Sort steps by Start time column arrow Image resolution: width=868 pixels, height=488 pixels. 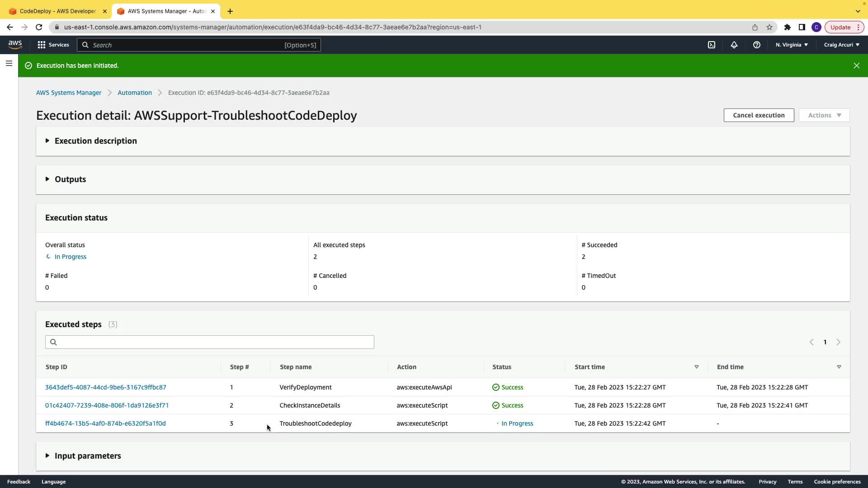[696, 367]
